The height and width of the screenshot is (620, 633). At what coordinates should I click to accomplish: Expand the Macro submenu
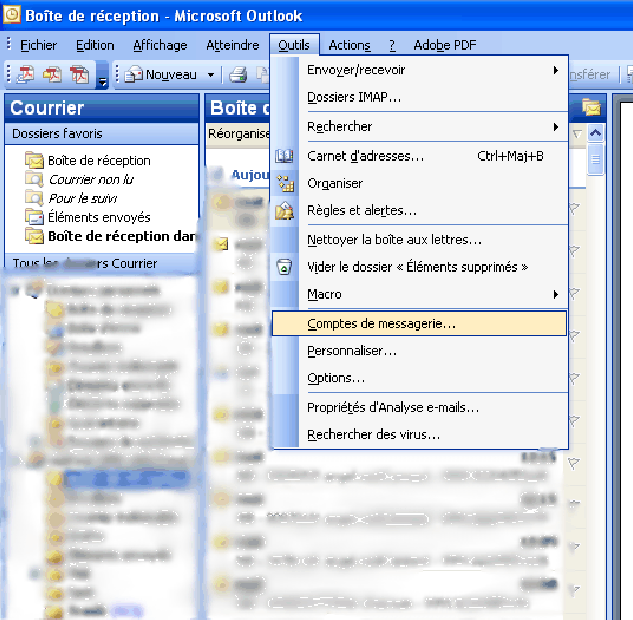click(x=420, y=295)
